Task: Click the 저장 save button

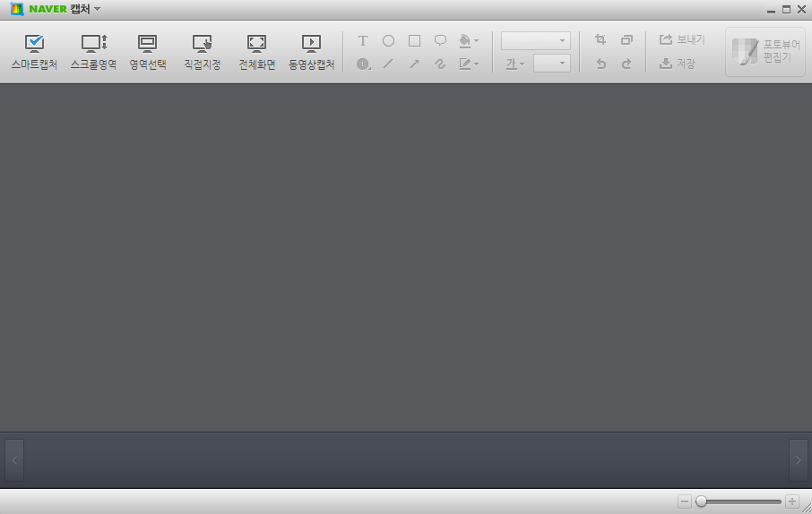Action: pyautogui.click(x=678, y=64)
